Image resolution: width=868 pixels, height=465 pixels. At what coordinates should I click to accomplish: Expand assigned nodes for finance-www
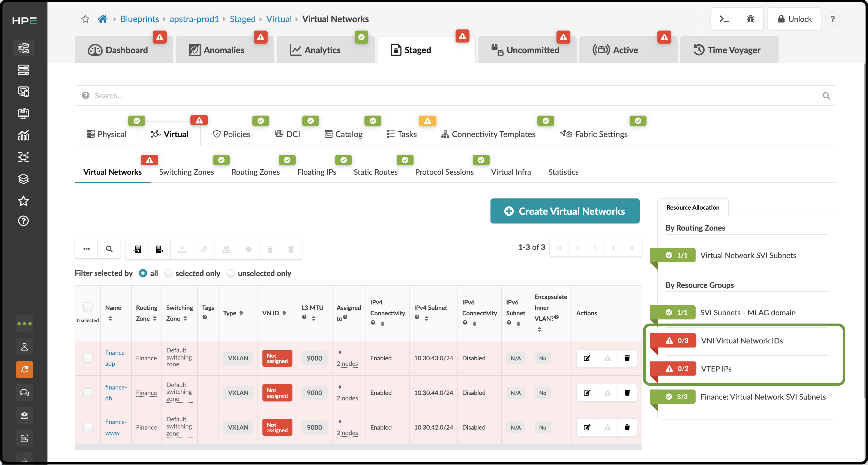pyautogui.click(x=340, y=422)
